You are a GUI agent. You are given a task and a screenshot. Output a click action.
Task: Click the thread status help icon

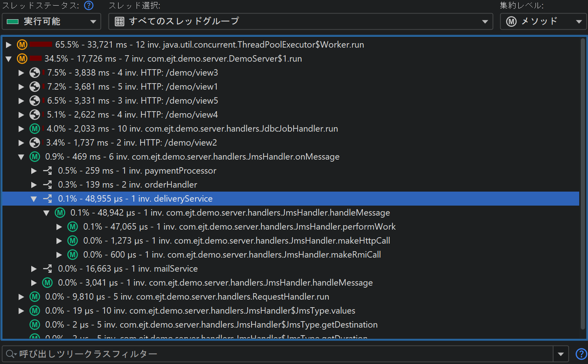coord(89,6)
